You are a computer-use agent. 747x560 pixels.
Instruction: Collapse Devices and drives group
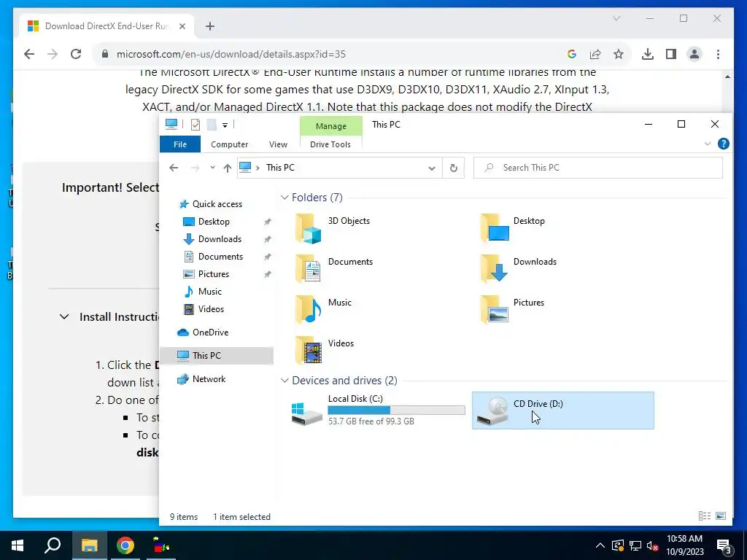pos(285,381)
